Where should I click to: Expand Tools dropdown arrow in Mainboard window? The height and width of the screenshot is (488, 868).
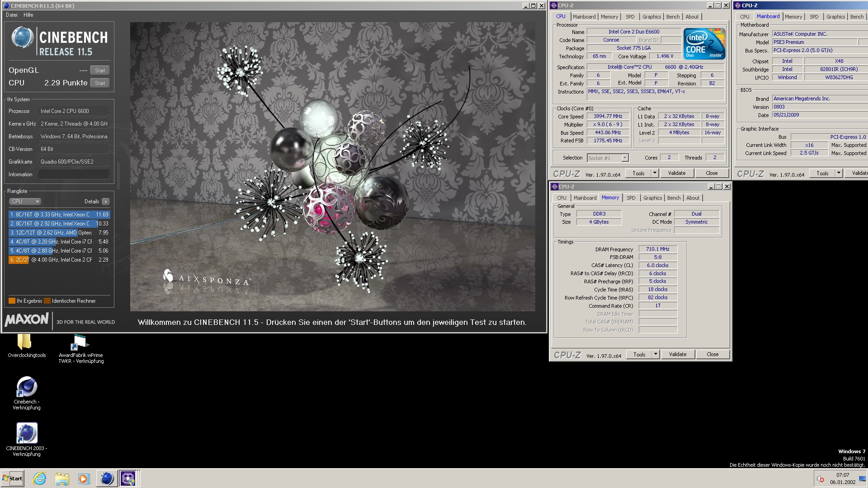coord(838,173)
